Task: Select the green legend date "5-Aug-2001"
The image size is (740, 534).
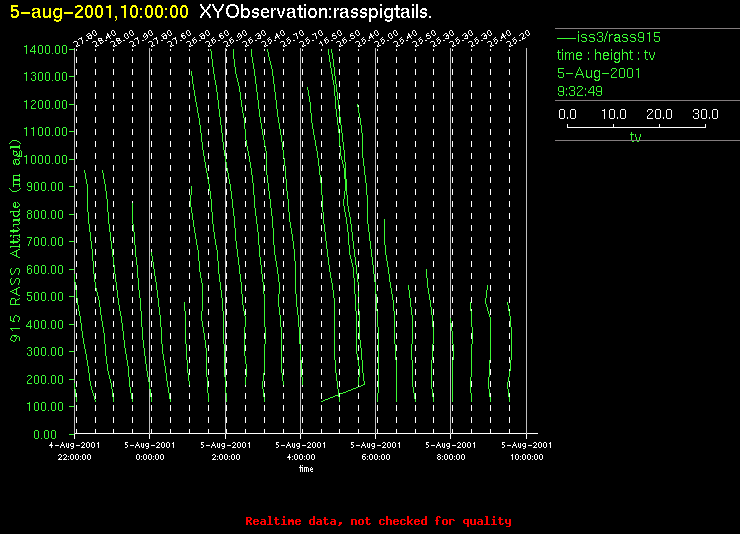Action: [x=599, y=73]
